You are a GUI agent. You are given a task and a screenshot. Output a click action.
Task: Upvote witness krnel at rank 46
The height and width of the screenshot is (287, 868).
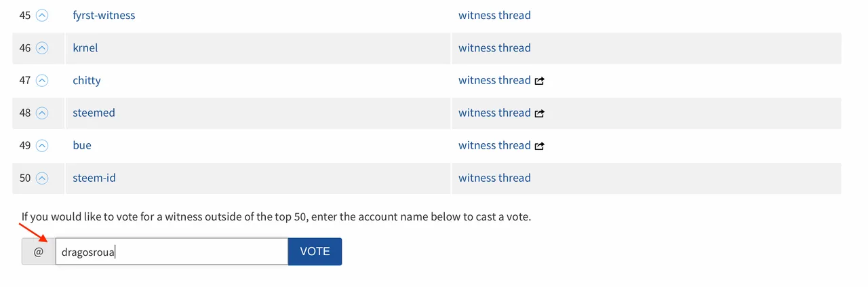[x=42, y=47]
